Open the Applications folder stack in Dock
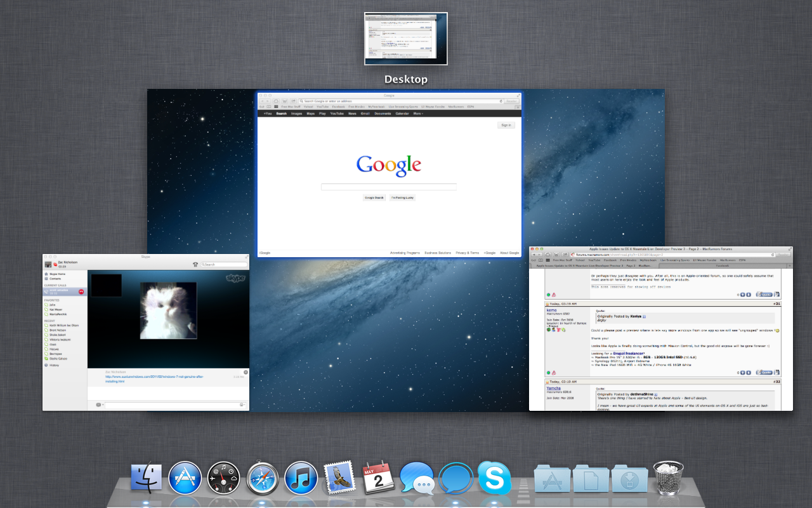Screen dimensions: 812x508 tap(553, 479)
